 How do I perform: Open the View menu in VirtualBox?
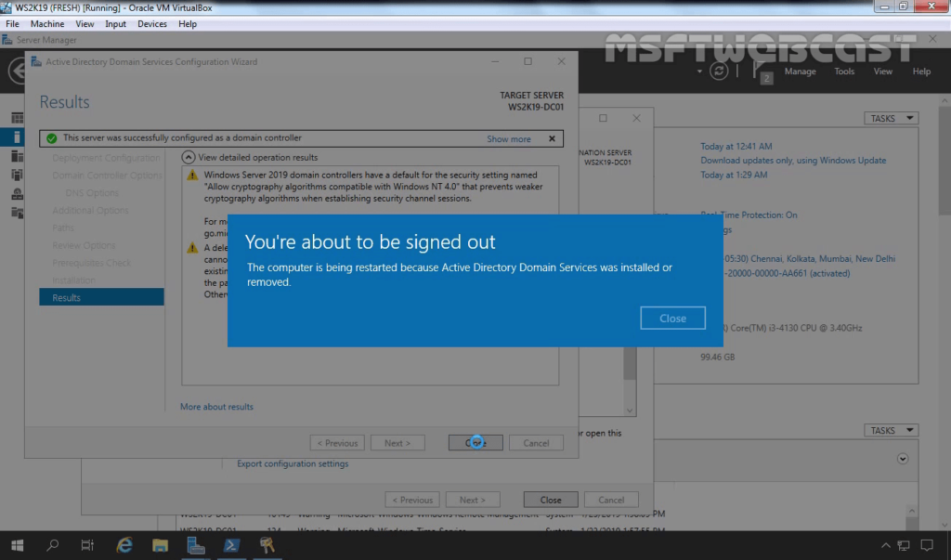click(x=85, y=23)
